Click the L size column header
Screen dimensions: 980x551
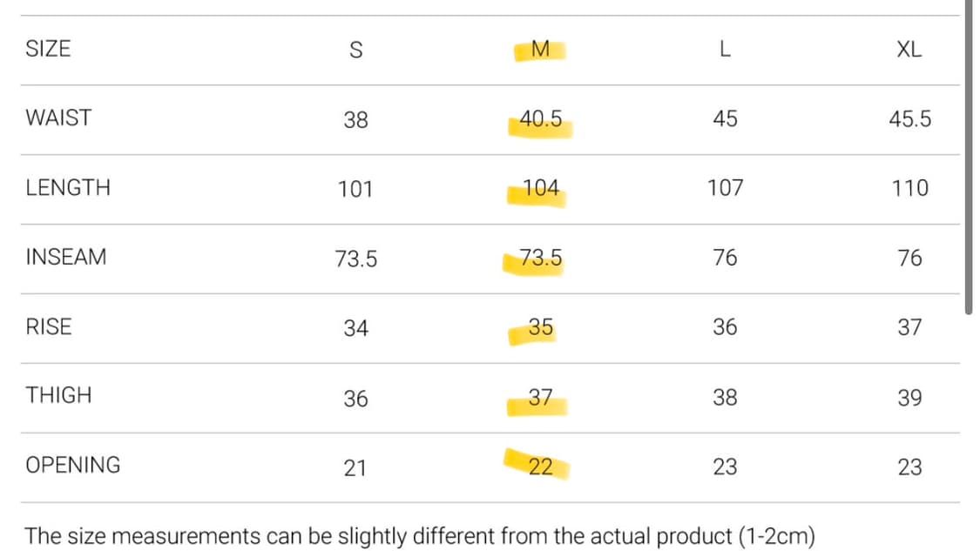coord(725,50)
